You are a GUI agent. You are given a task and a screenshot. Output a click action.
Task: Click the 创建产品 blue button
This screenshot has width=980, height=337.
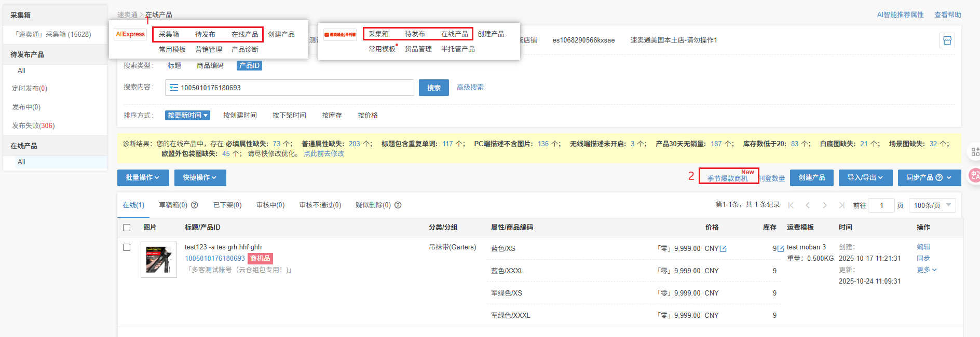coord(812,177)
